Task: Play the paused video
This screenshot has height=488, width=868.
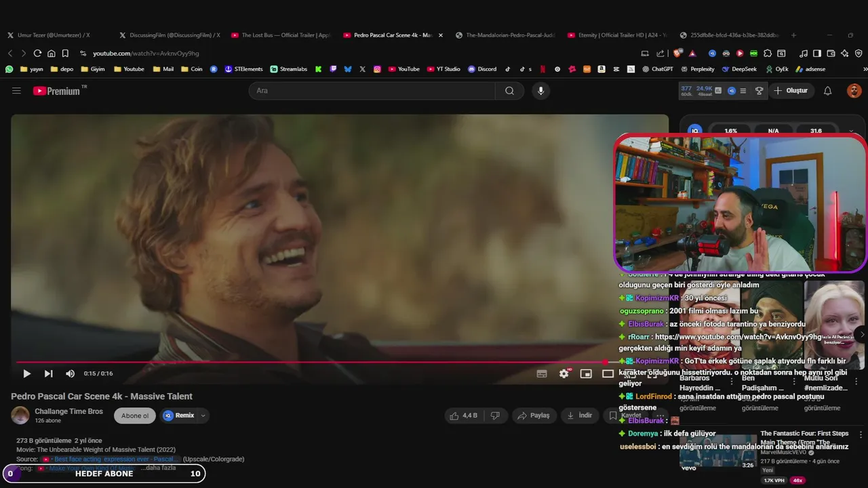Action: pos(26,373)
